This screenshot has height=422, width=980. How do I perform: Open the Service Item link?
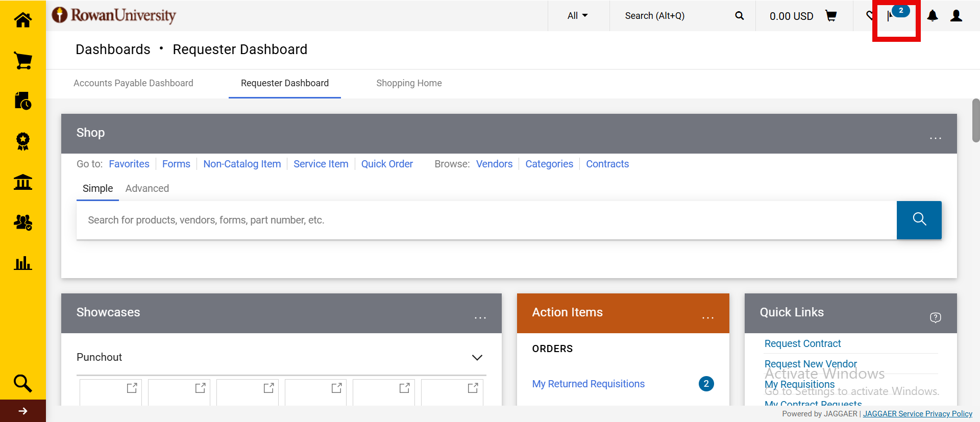(x=321, y=164)
